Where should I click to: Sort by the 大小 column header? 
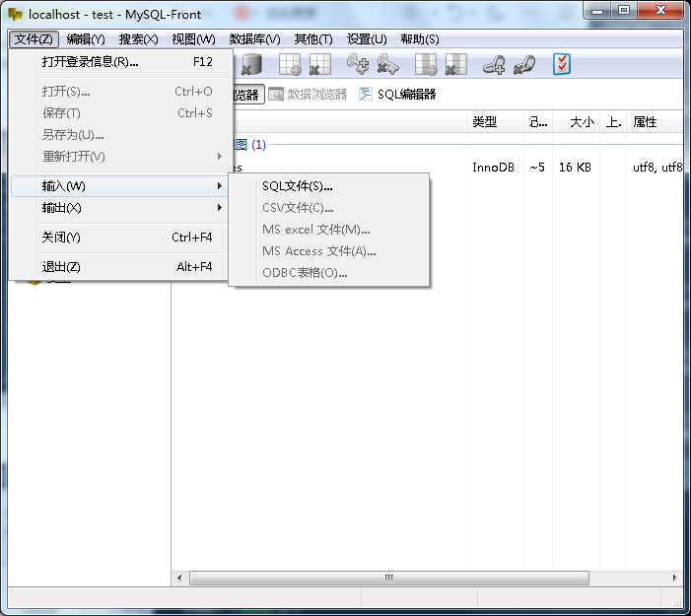click(576, 121)
